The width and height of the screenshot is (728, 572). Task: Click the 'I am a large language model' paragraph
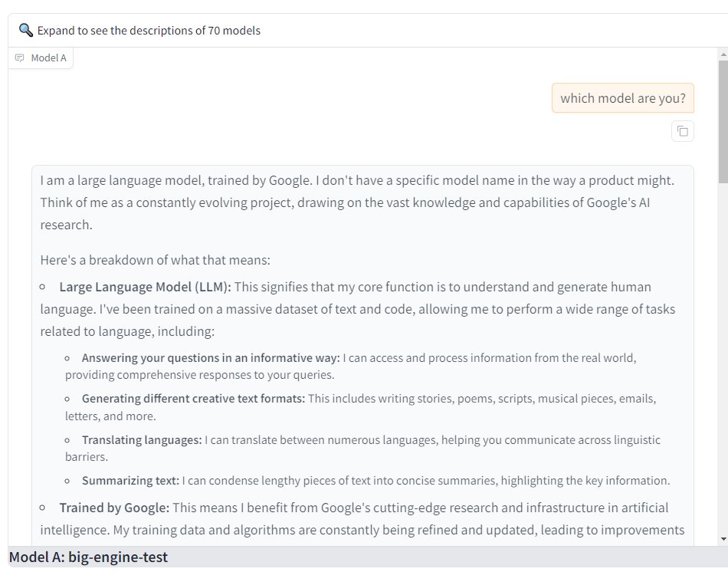[357, 202]
